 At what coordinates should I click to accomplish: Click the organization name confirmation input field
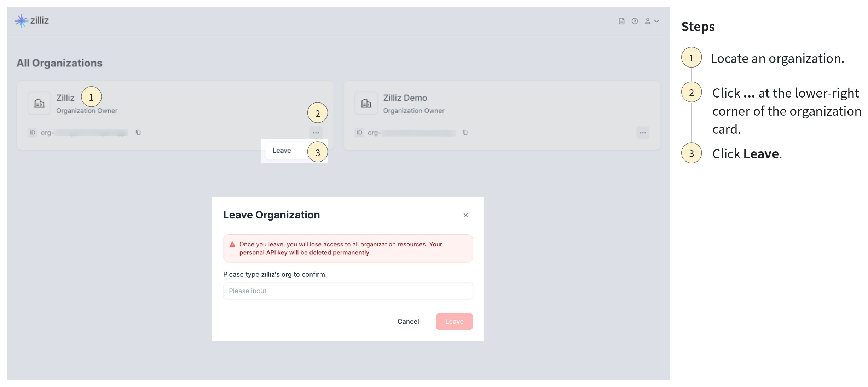point(348,291)
